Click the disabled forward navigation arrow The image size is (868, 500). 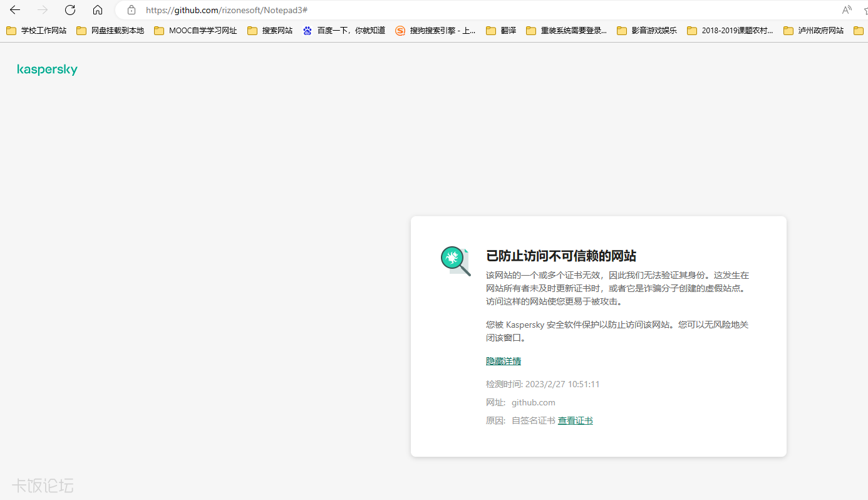click(x=43, y=10)
